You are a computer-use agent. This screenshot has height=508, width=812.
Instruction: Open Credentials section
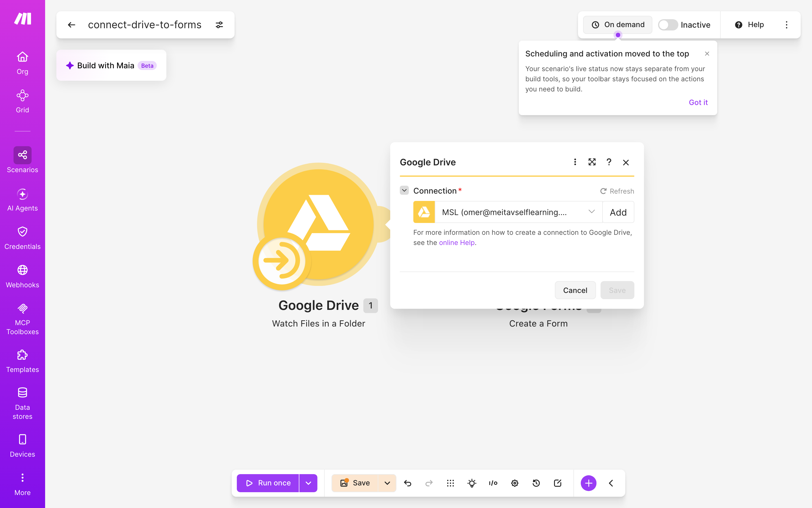[x=23, y=238]
